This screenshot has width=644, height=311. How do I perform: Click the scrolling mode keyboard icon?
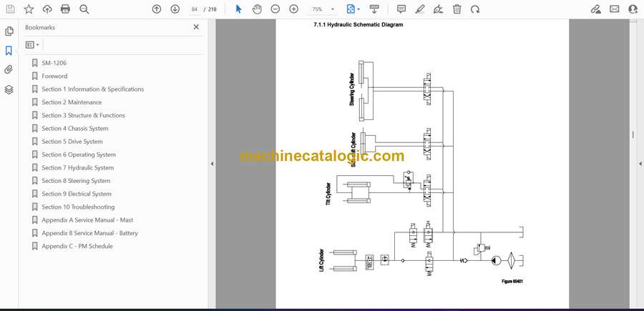[374, 9]
